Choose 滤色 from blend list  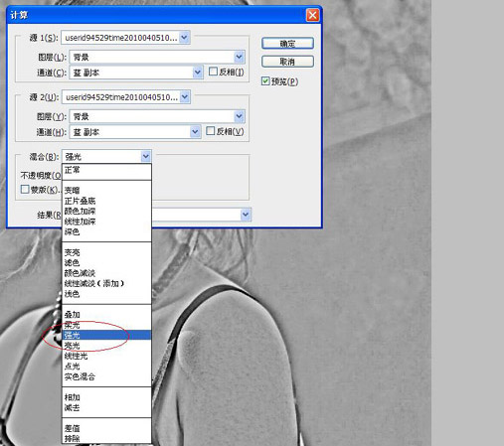coord(72,263)
